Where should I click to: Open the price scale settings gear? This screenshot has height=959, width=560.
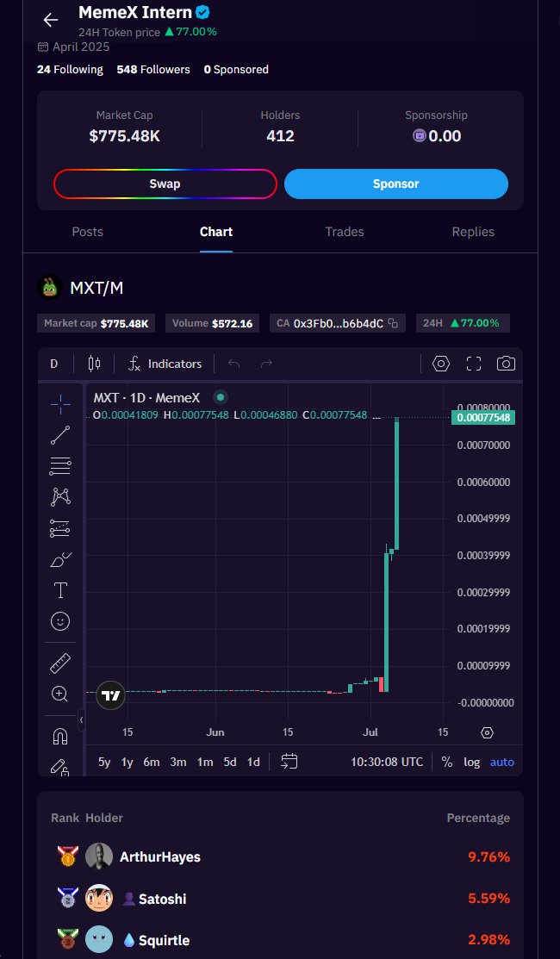[488, 732]
